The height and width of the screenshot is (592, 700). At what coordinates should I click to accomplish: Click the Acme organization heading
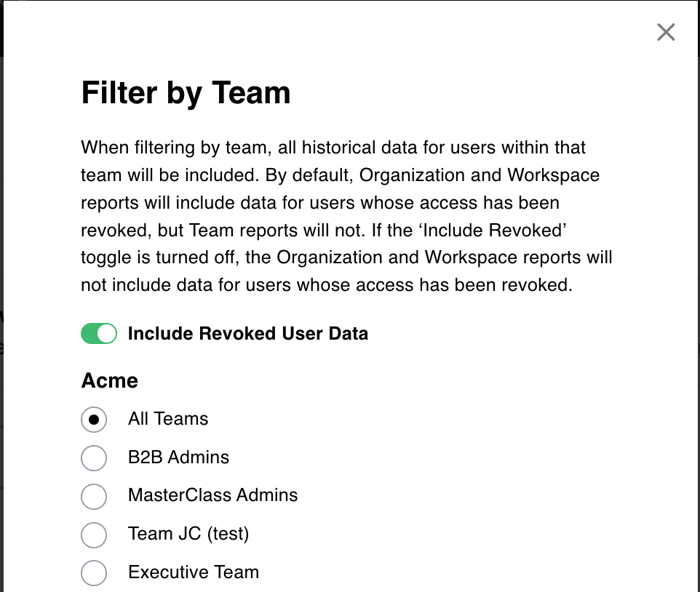(x=109, y=380)
